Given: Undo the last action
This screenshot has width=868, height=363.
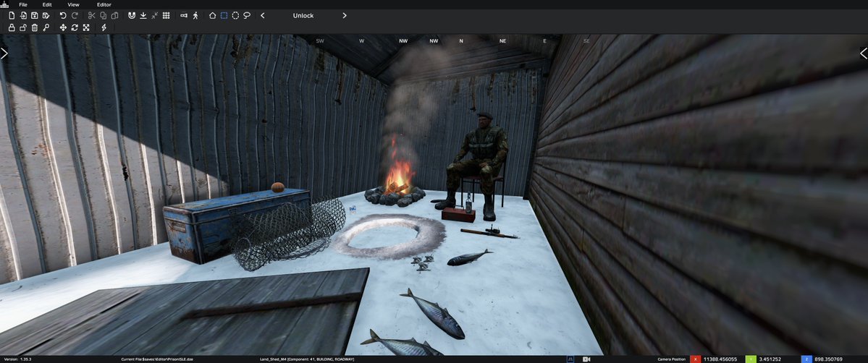Looking at the screenshot, I should tap(62, 15).
